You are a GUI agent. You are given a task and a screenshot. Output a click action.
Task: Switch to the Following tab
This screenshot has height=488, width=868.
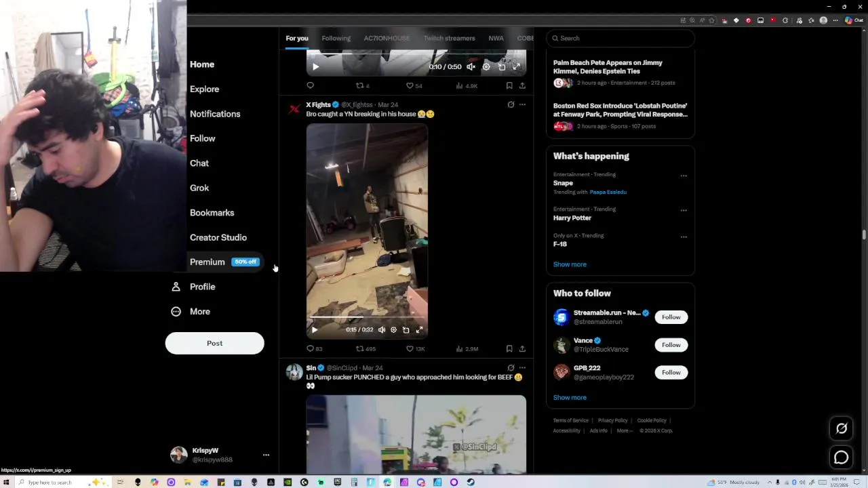pos(336,38)
